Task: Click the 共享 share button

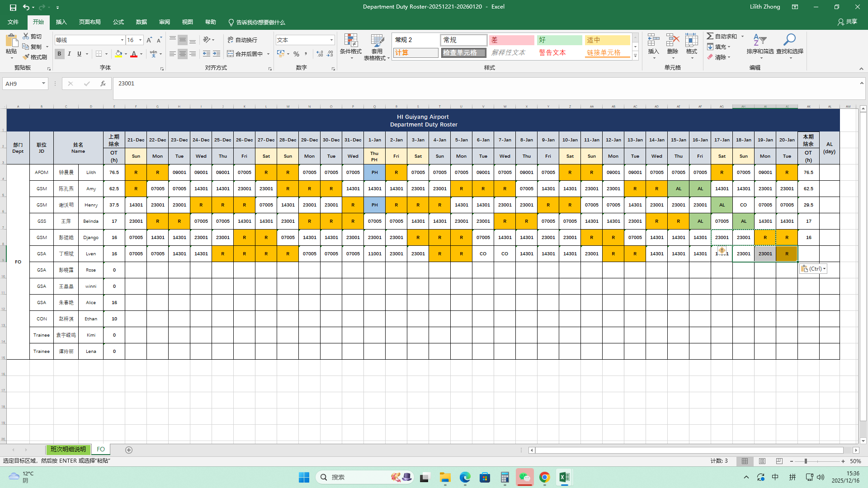Action: [x=847, y=22]
